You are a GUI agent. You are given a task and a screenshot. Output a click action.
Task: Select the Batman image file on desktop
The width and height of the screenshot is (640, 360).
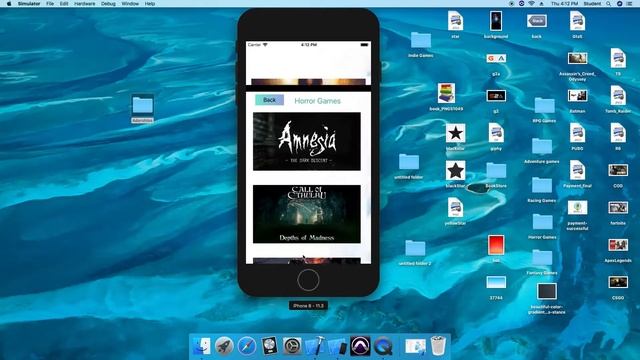point(577,96)
